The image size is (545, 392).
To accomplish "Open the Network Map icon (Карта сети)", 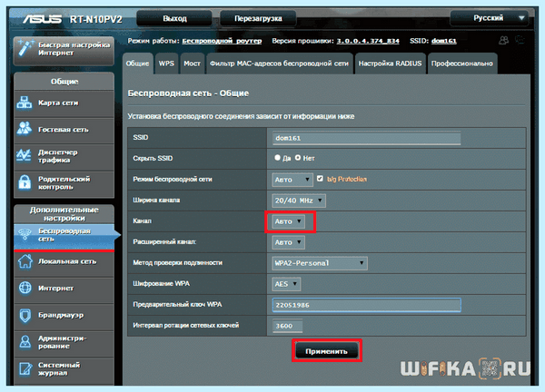I will 25,103.
